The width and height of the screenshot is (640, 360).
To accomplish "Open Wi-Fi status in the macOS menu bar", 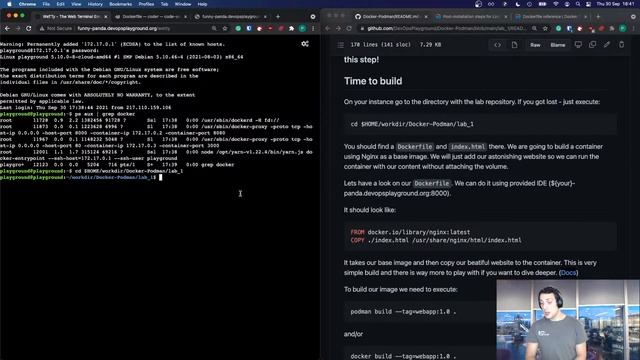I will 556,4.
